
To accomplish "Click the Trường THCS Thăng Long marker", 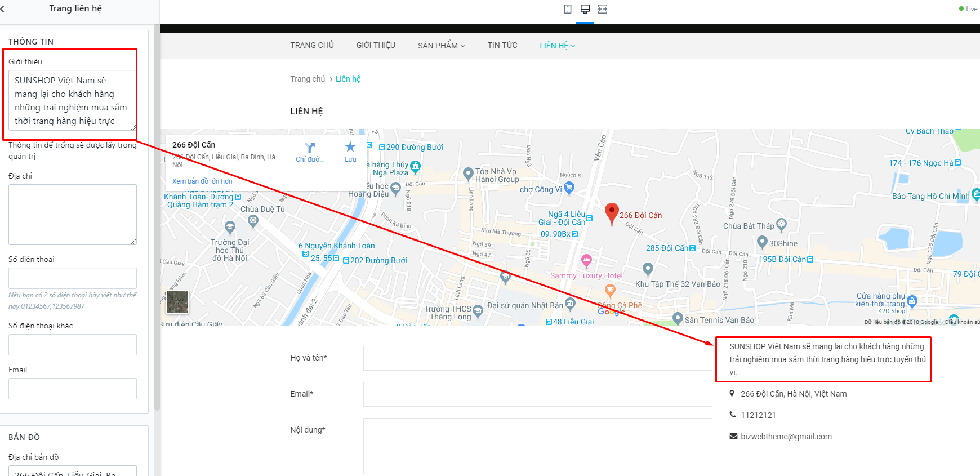I will [x=478, y=311].
